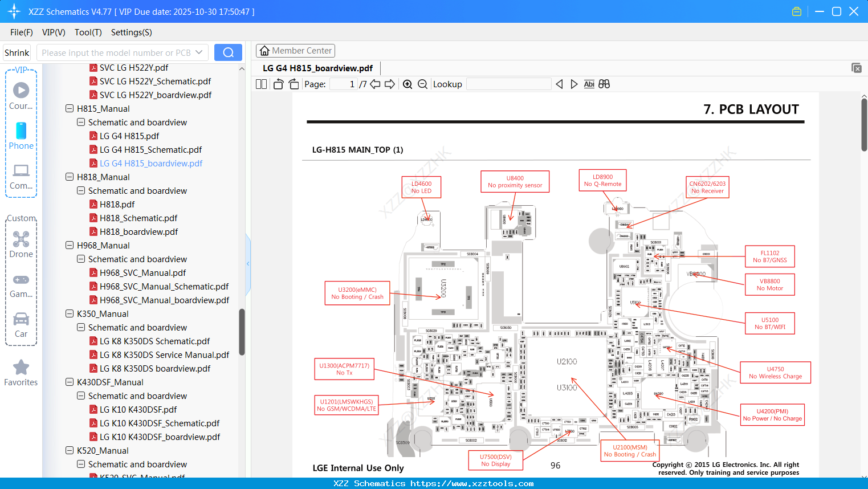Go to the previous PDF page arrow
Screen dimensions: 868x489
(x=375, y=84)
